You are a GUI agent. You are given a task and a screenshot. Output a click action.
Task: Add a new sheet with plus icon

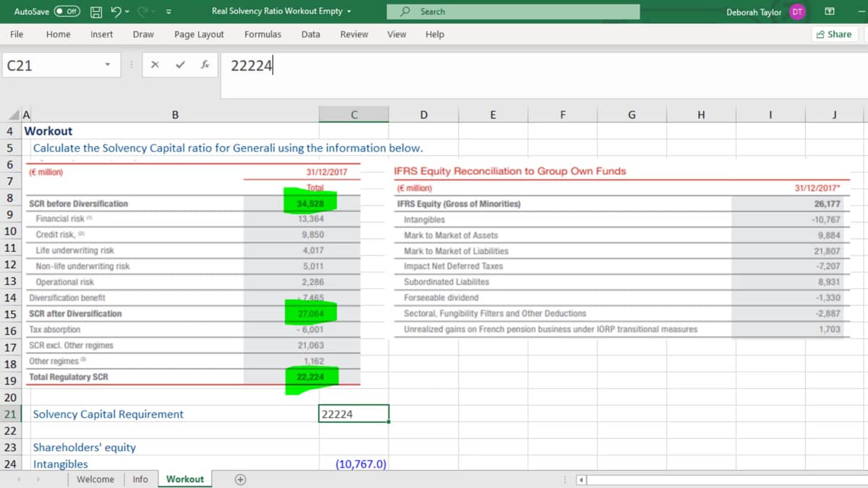pyautogui.click(x=240, y=479)
